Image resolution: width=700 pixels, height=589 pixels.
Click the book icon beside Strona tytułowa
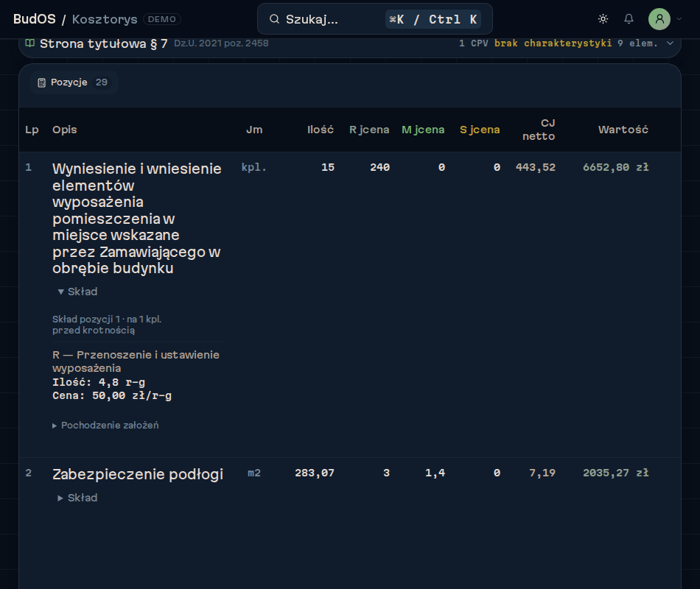[30, 43]
